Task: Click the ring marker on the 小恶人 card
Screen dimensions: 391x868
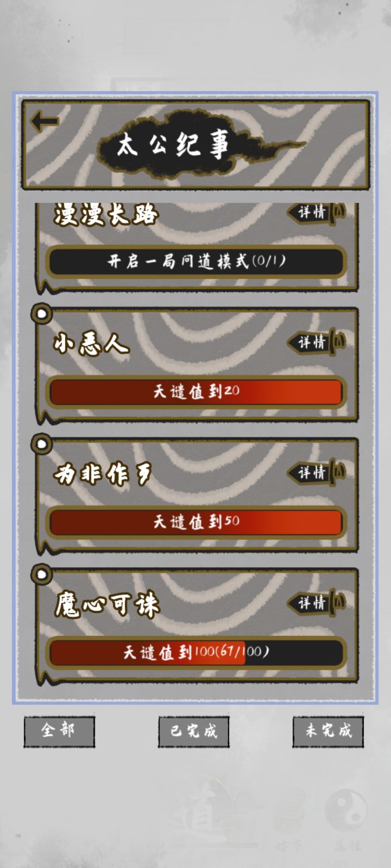Action: coord(41,314)
